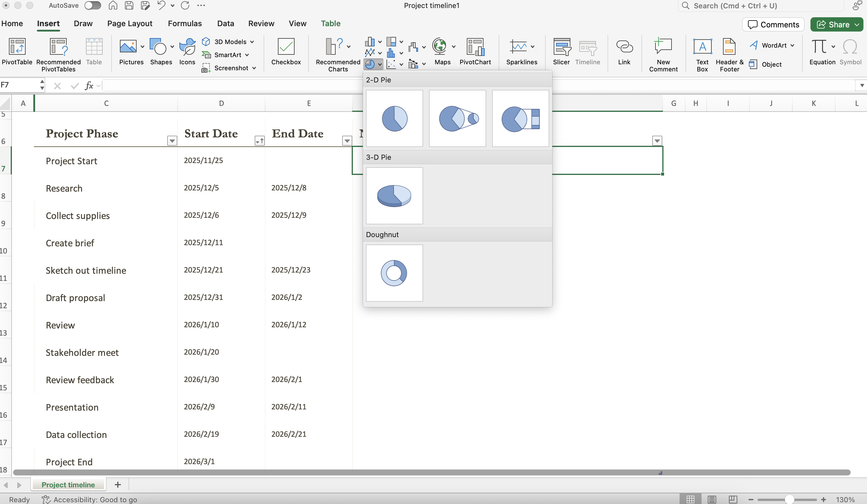Open the Comments pane

tap(773, 24)
